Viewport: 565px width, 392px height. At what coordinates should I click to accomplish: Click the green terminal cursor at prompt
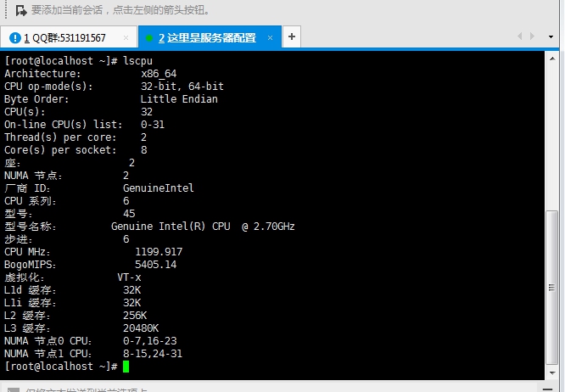(126, 367)
